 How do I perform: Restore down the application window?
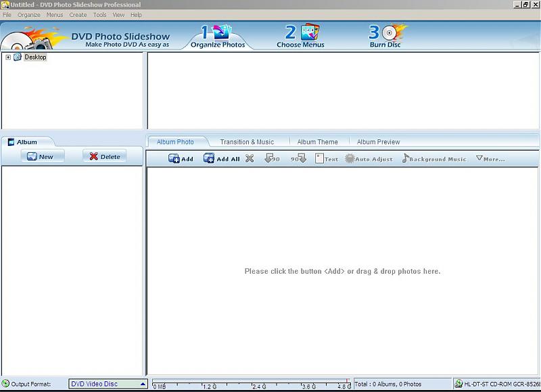pos(525,5)
